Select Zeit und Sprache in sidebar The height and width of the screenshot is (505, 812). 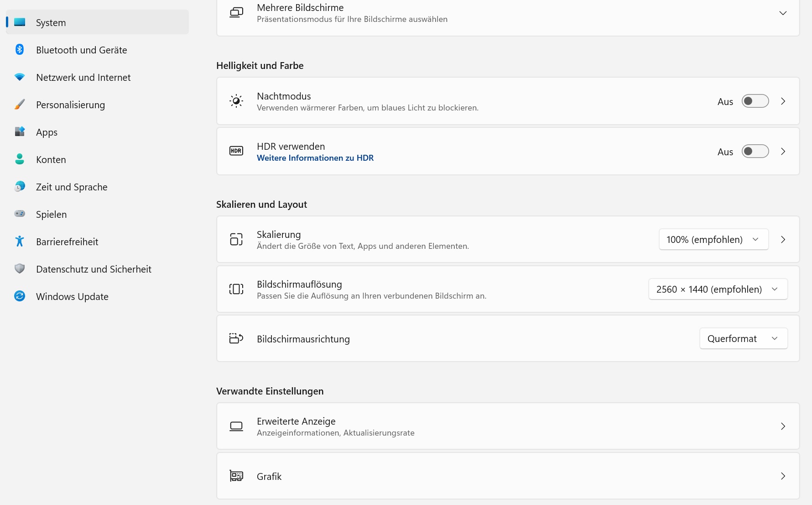click(72, 187)
